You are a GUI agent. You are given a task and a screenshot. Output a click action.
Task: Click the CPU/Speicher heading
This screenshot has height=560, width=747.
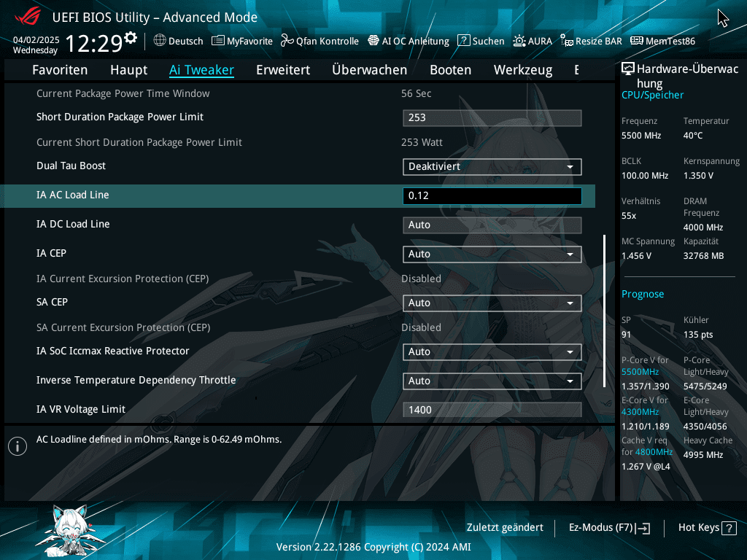(x=652, y=96)
